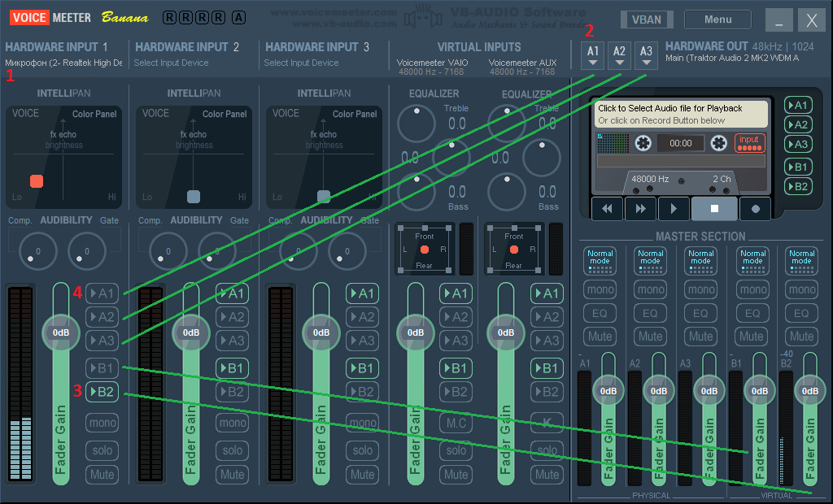Click master A1 bus fader knob
Viewport: 833px width, 504px height.
point(608,391)
